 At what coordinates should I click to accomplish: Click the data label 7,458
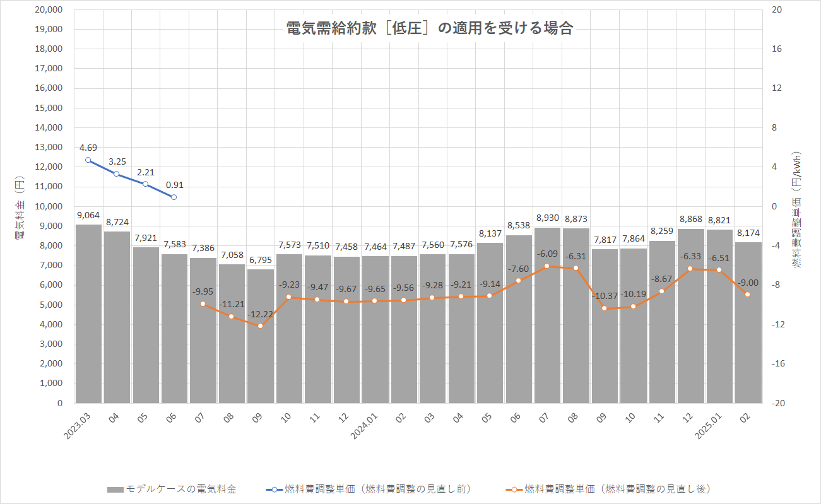pos(346,247)
